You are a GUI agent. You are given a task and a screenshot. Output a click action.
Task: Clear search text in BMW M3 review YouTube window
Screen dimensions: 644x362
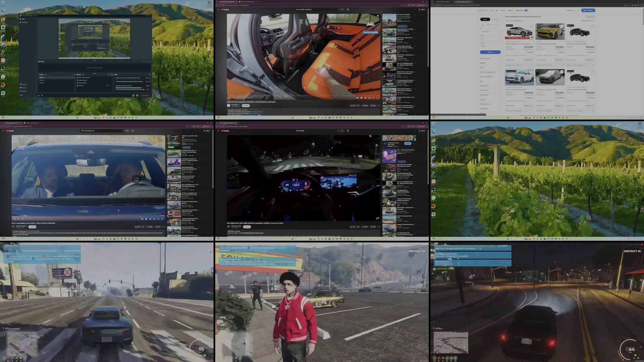(x=338, y=9)
